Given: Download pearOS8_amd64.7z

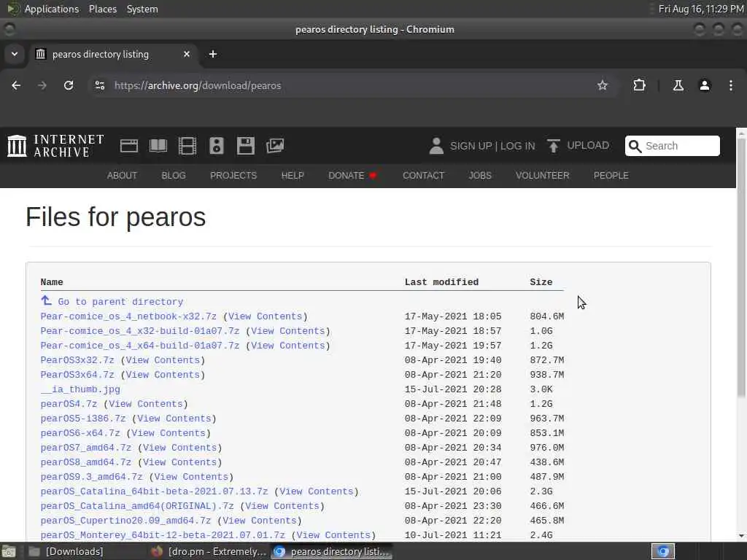Looking at the screenshot, I should 86,462.
